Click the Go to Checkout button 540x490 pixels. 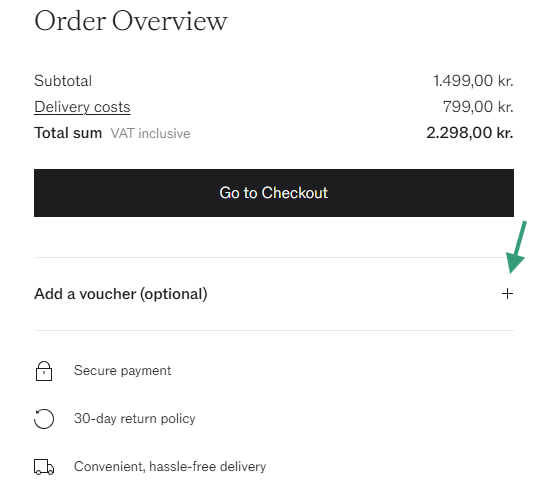coord(274,193)
